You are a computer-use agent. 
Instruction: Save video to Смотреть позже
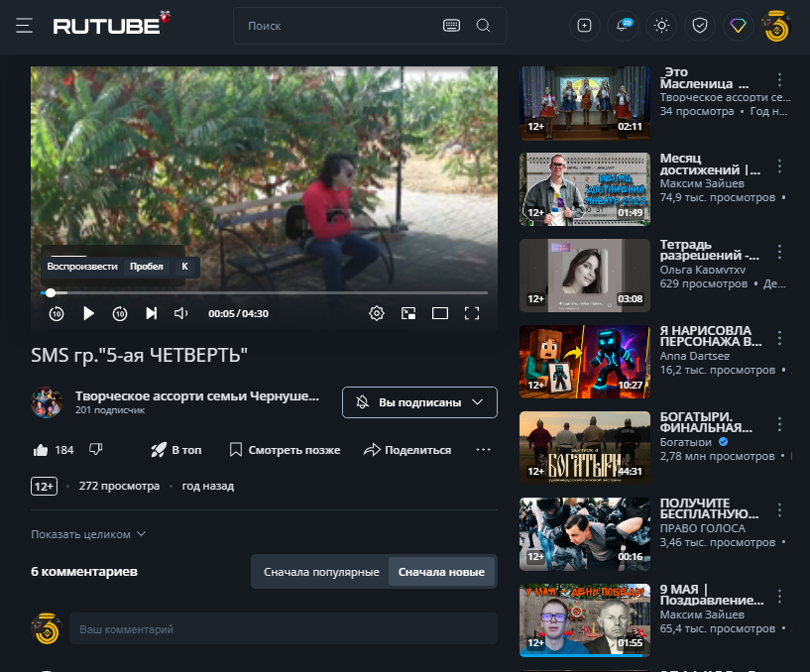coord(285,450)
